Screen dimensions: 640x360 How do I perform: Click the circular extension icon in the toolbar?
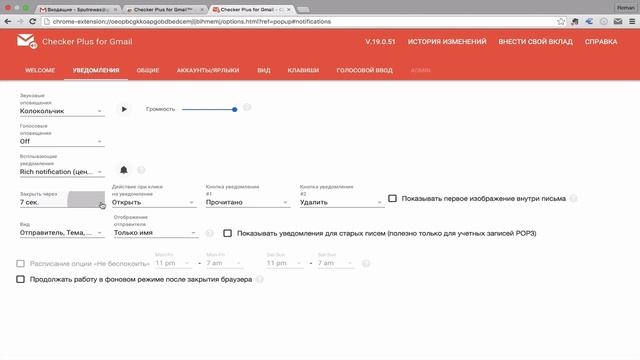click(x=604, y=22)
